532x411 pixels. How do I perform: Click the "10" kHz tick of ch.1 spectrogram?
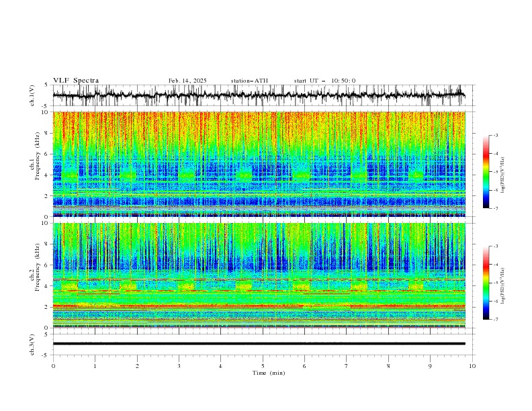(46, 112)
